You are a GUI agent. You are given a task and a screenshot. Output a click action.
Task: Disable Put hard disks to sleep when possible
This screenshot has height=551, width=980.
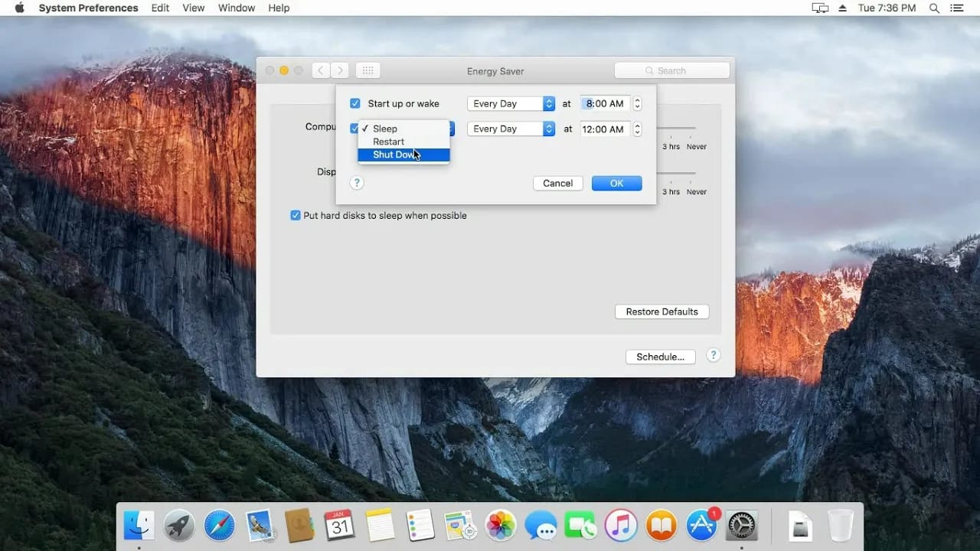pyautogui.click(x=296, y=215)
